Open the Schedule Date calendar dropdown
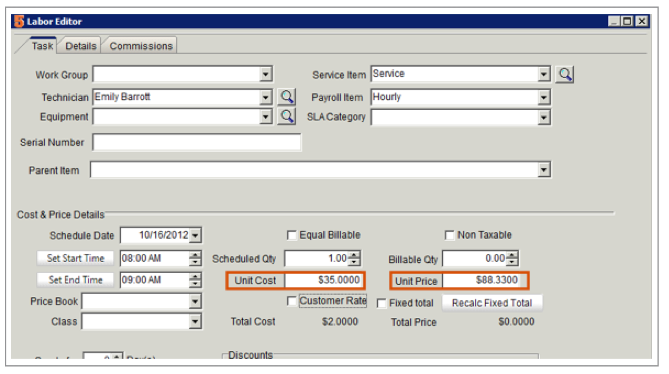 [x=195, y=235]
